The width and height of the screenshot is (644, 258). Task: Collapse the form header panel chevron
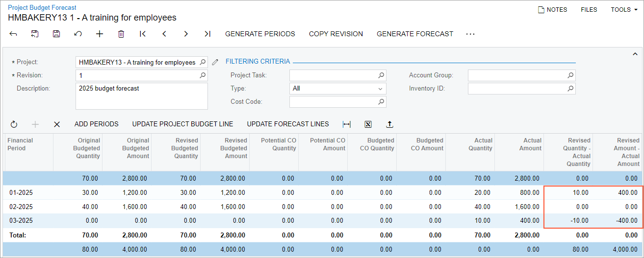pyautogui.click(x=635, y=54)
